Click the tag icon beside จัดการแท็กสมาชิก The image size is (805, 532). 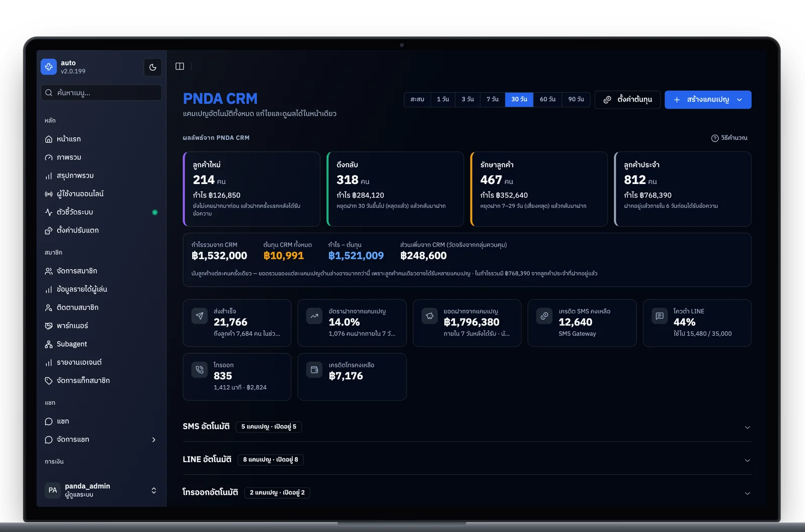click(x=49, y=381)
